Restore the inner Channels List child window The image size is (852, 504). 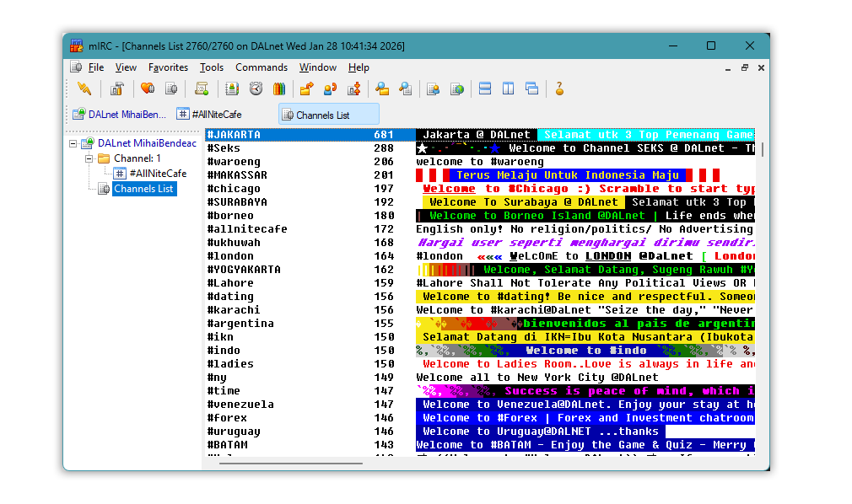click(744, 68)
